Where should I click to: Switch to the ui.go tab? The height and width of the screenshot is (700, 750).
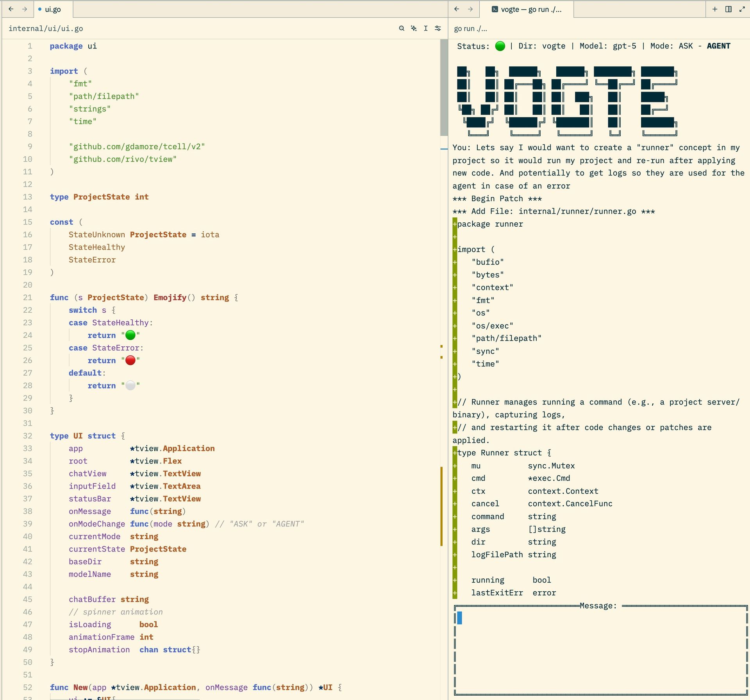pyautogui.click(x=52, y=9)
